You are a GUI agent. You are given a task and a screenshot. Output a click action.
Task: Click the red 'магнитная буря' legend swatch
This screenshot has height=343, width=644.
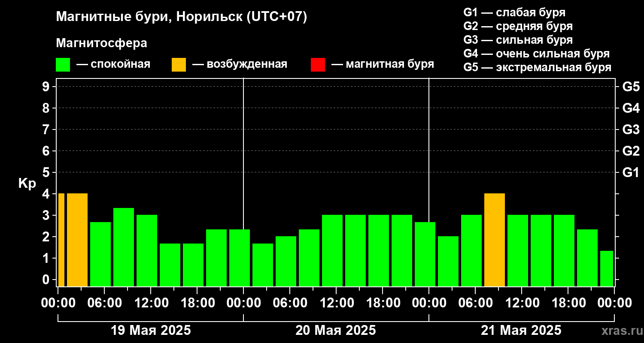coord(318,65)
